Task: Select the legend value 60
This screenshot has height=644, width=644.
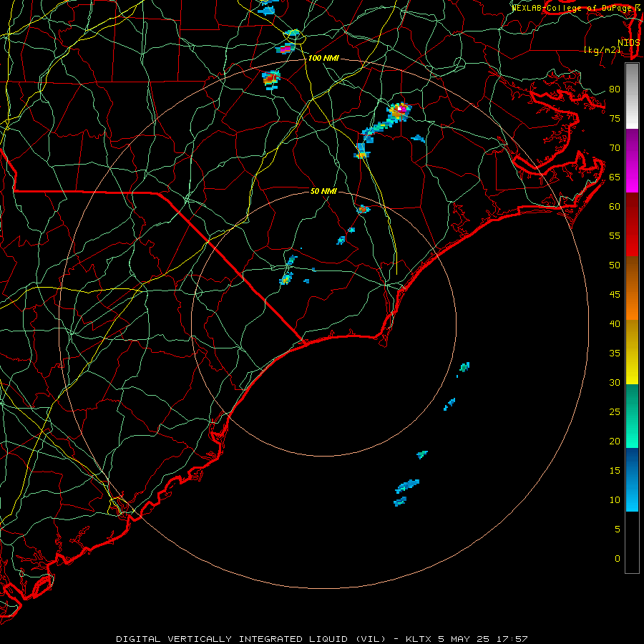Action: (615, 207)
